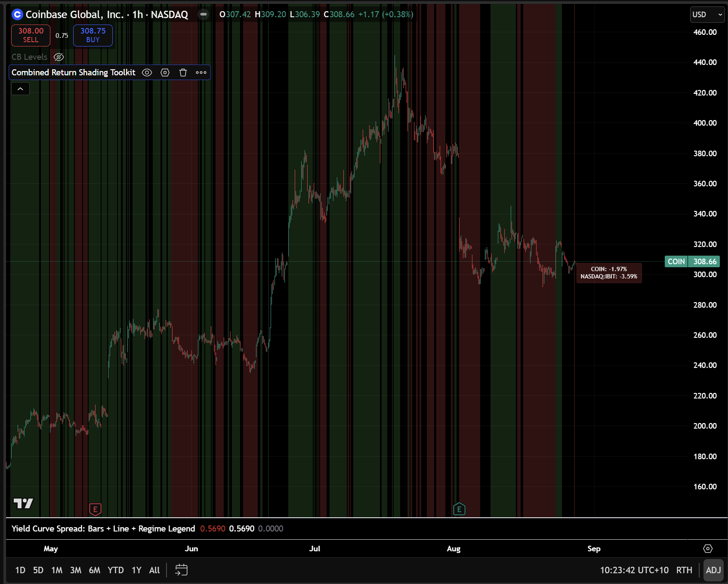Open price scale settings via the gear icon
The height and width of the screenshot is (584, 728).
(x=708, y=549)
